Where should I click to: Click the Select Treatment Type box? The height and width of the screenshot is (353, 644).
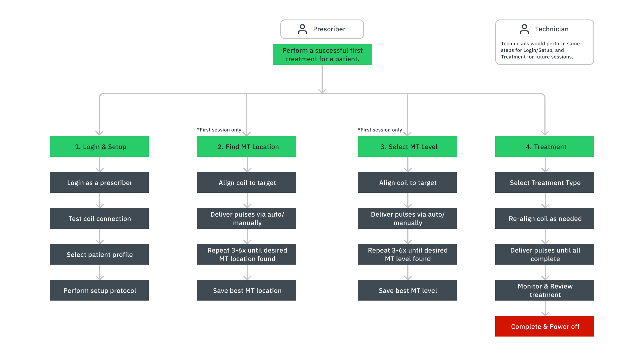[x=545, y=183]
